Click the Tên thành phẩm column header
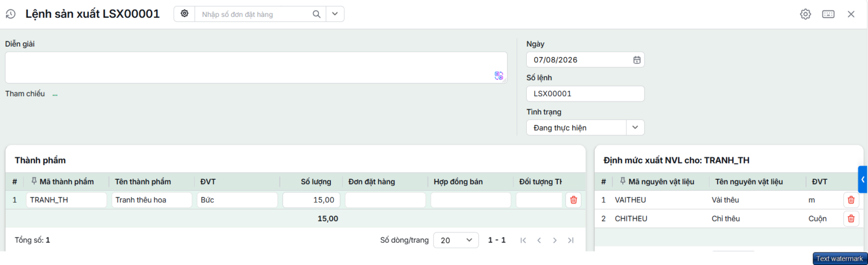This screenshot has height=265, width=868. (x=143, y=182)
